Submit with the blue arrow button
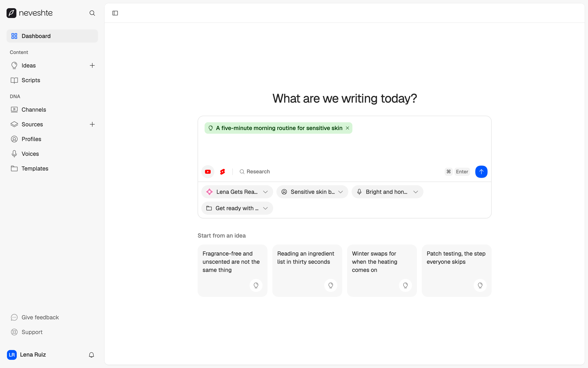Screen dimensions: 588x368 click(481, 172)
